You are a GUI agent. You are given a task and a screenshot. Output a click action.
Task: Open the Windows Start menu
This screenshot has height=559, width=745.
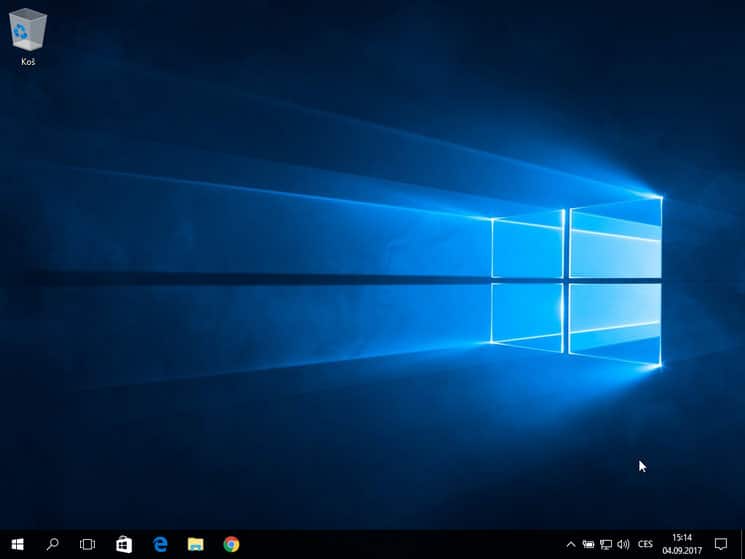tap(17, 544)
